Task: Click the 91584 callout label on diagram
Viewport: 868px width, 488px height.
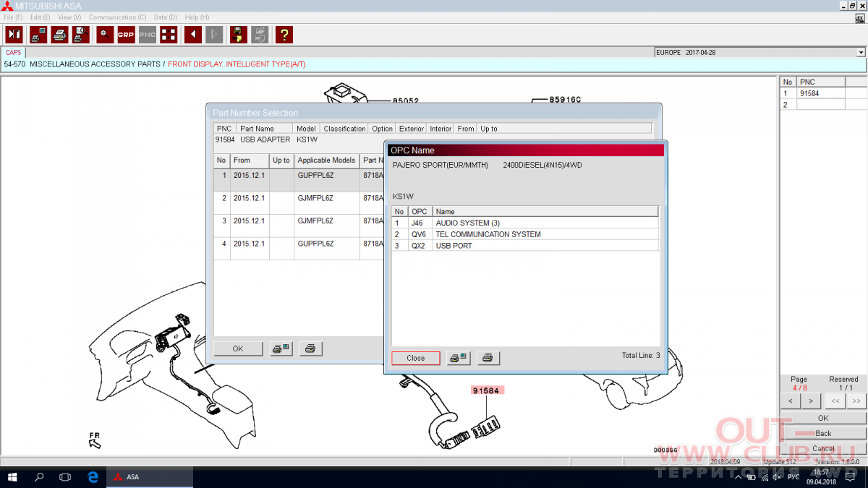Action: 486,390
